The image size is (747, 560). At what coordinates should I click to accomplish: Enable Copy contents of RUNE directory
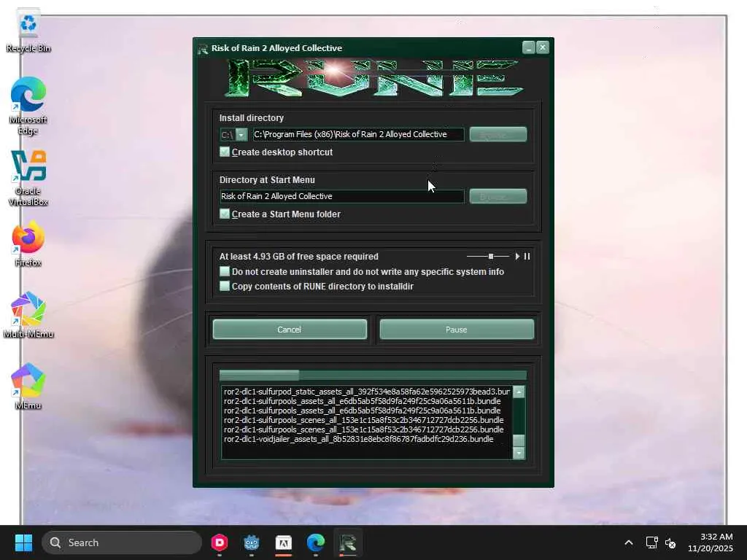(x=225, y=286)
